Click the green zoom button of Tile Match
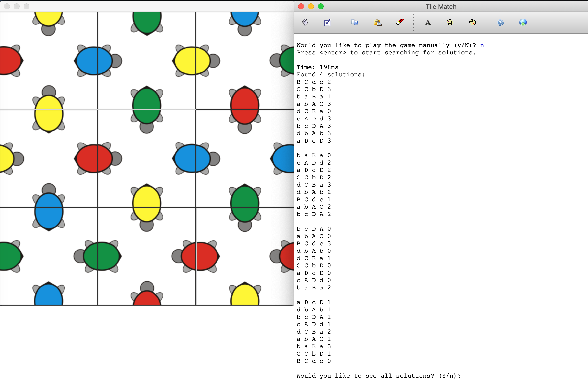588x382 pixels. click(x=321, y=6)
